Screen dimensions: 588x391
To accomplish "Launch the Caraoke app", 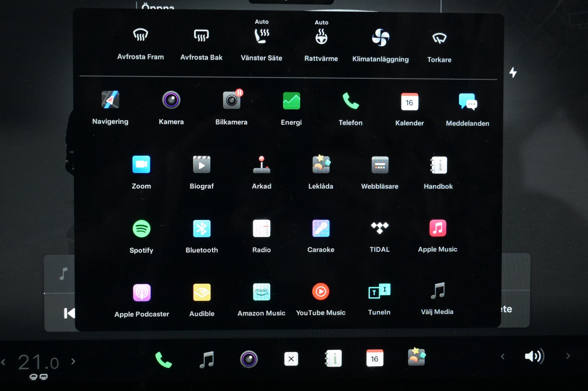I will pyautogui.click(x=321, y=228).
